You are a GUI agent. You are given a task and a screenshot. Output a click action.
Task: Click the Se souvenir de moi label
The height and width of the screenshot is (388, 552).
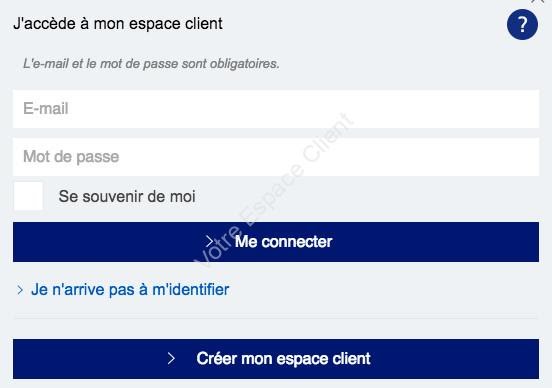tap(127, 196)
